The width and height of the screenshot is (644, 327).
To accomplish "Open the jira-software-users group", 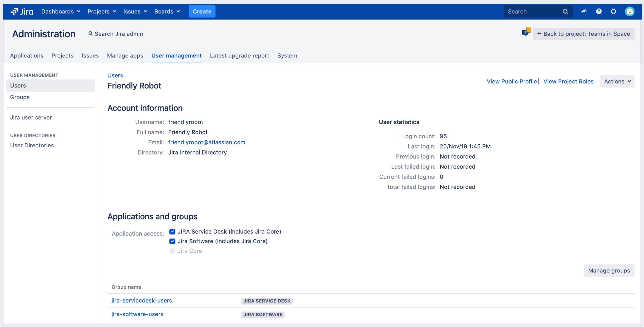I will coord(137,314).
